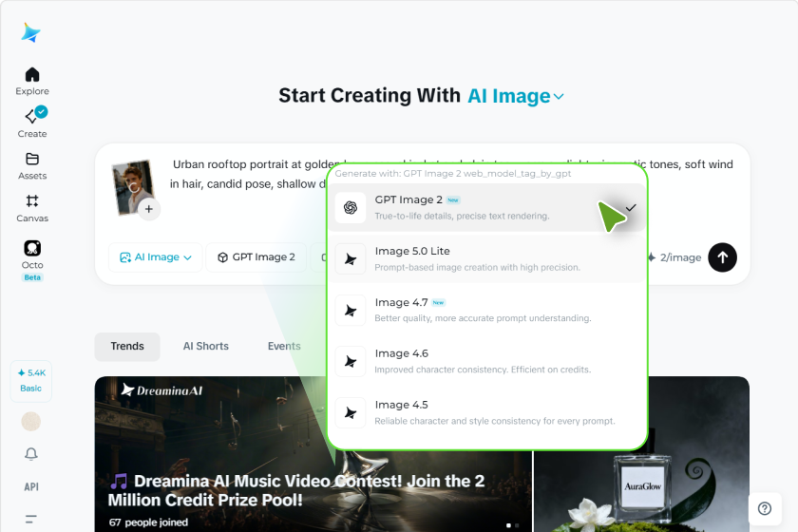View notifications bell
Image resolution: width=798 pixels, height=532 pixels.
point(31,453)
